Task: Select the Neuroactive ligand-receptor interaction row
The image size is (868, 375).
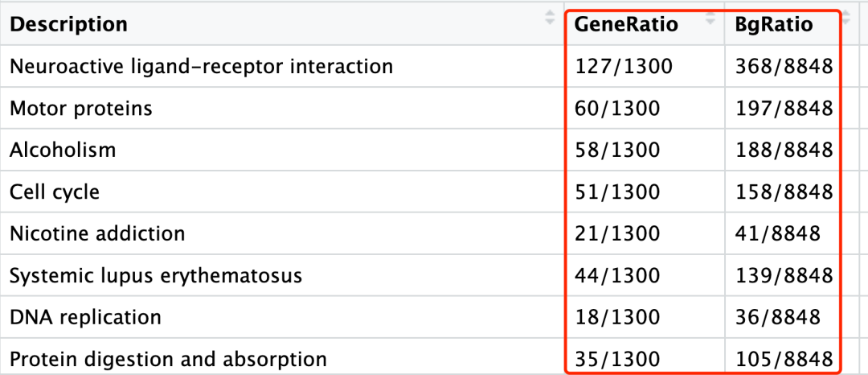Action: click(x=201, y=66)
